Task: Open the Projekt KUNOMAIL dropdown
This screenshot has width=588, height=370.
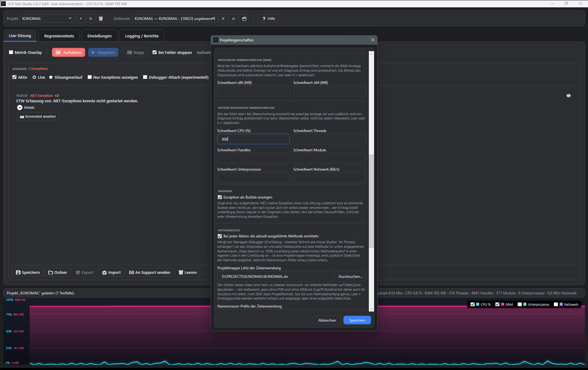Action: coord(47,19)
